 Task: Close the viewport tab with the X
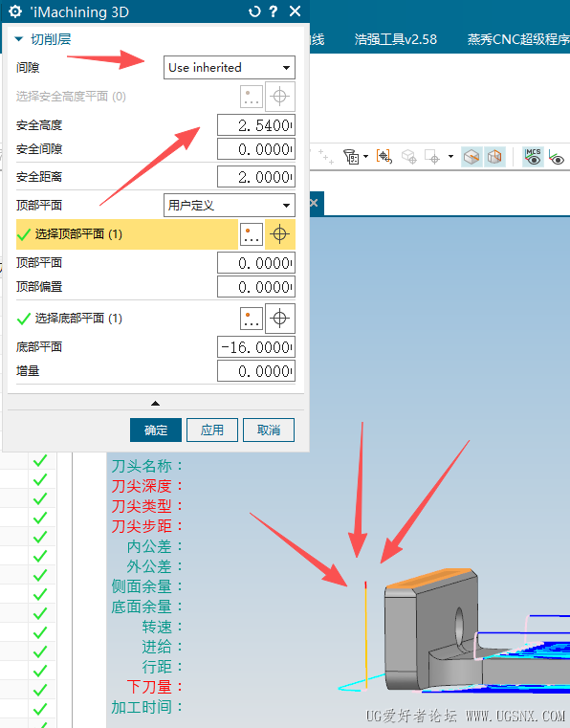click(x=314, y=203)
